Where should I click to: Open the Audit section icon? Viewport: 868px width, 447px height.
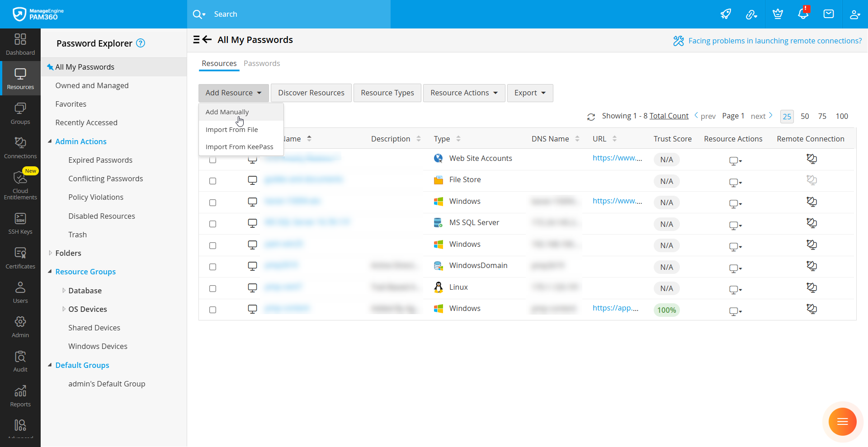click(x=20, y=361)
